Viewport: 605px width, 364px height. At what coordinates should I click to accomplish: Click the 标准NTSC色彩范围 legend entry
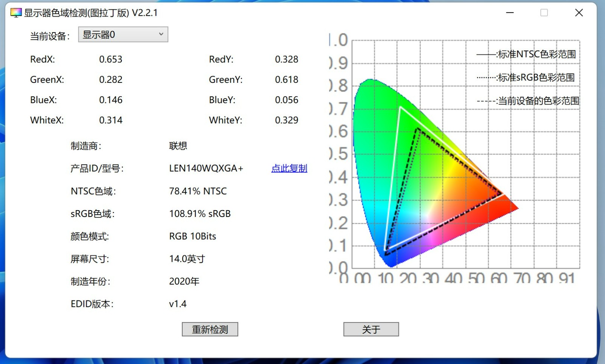click(526, 54)
